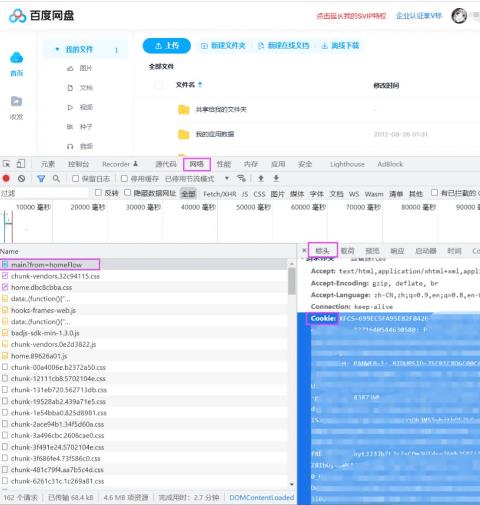Select the CSS filter type
Screen dimensions: 480x505
click(x=259, y=194)
